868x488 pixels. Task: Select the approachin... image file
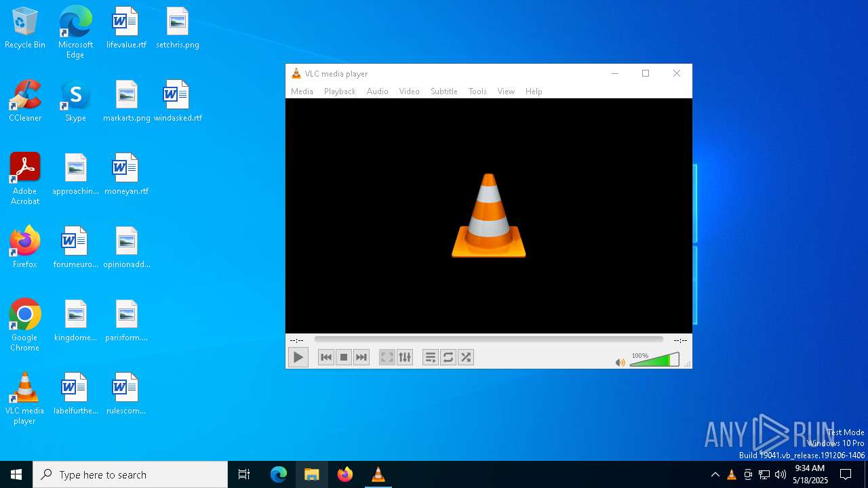(x=75, y=175)
